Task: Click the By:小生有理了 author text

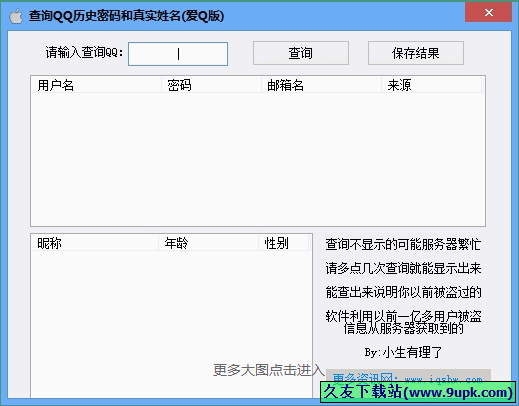Action: (403, 352)
